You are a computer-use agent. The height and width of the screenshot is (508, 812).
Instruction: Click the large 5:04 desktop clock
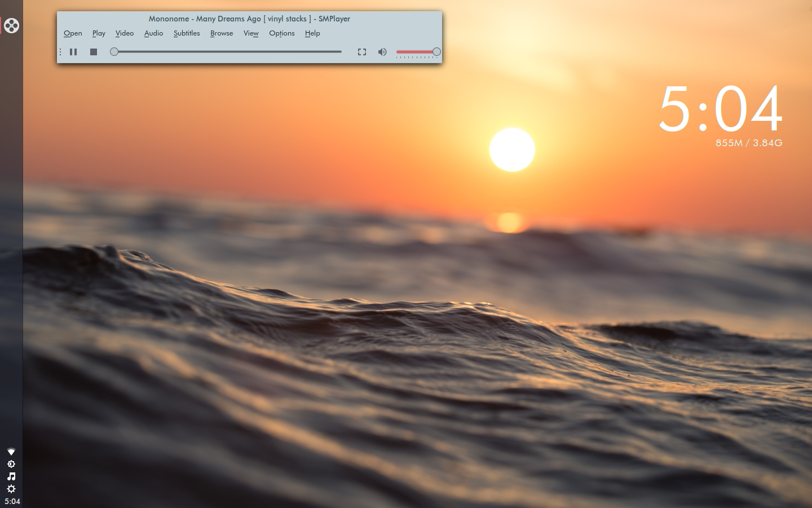(721, 108)
